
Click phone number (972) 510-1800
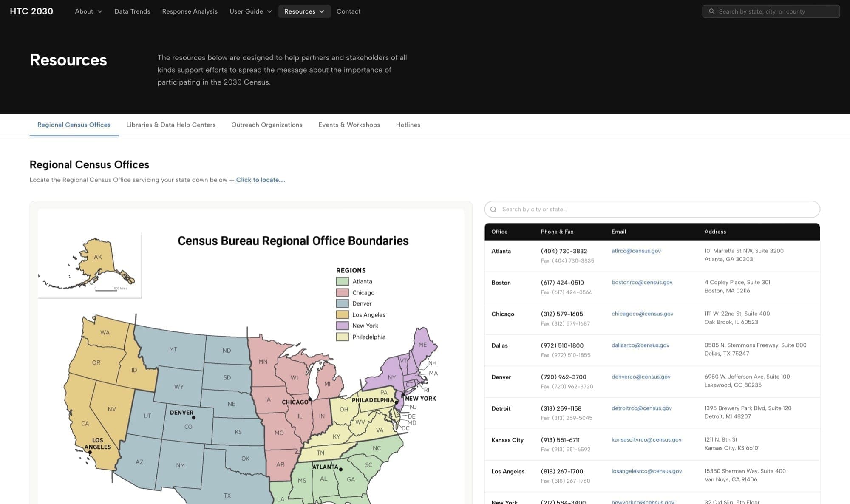pyautogui.click(x=562, y=345)
